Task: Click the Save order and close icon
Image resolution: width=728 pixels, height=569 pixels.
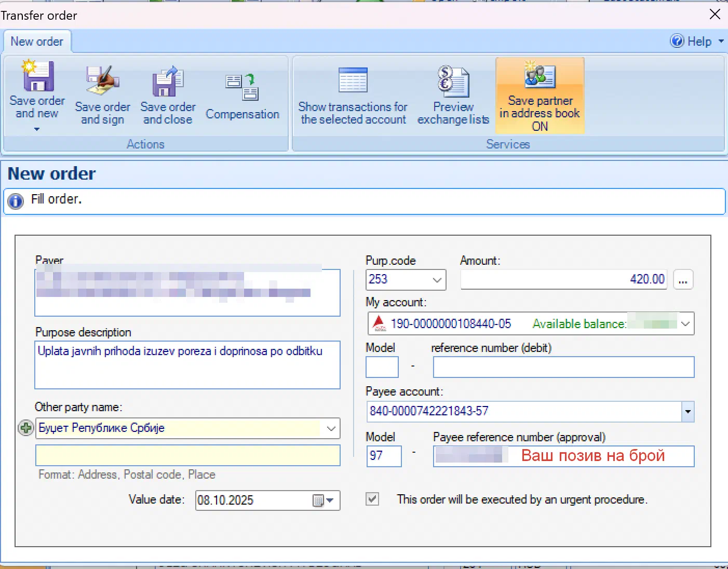Action: (167, 82)
